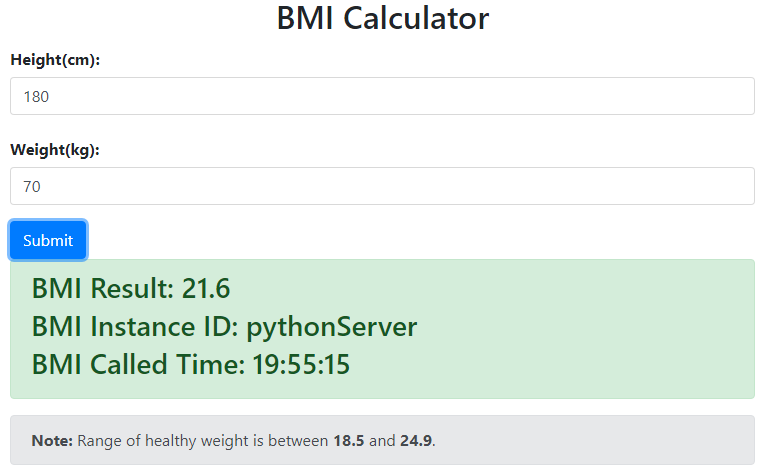This screenshot has height=467, width=765.
Task: Select the "BMI Instance ID:" label text
Action: tap(135, 327)
